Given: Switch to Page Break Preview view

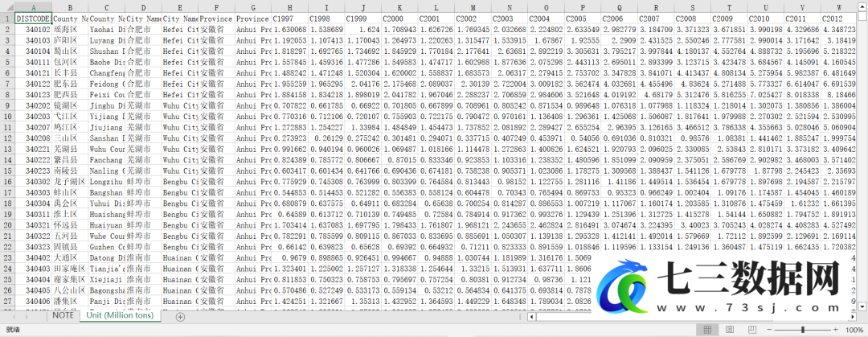Looking at the screenshot, I should [751, 330].
